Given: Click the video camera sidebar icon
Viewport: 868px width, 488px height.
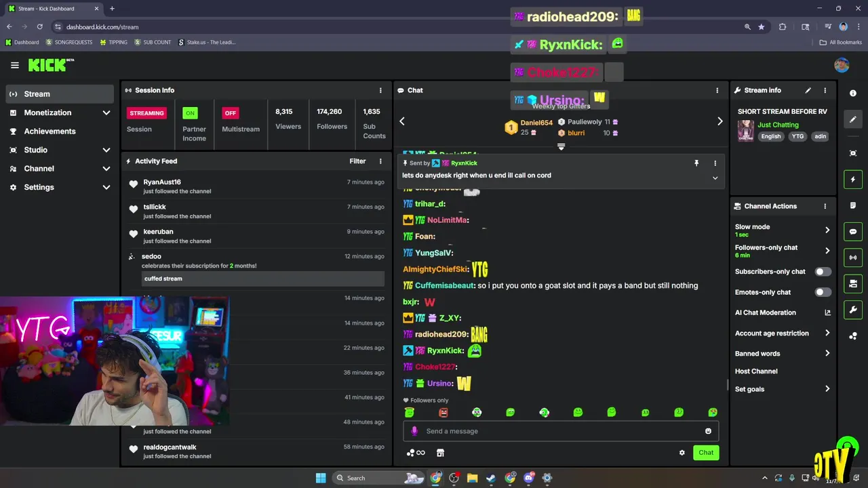Looking at the screenshot, I should [853, 283].
